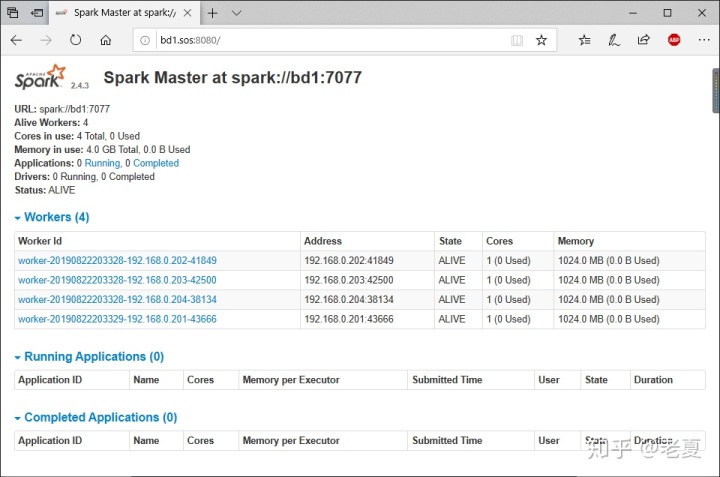The image size is (720, 477).
Task: Set these tabs aside icon
Action: coord(37,13)
